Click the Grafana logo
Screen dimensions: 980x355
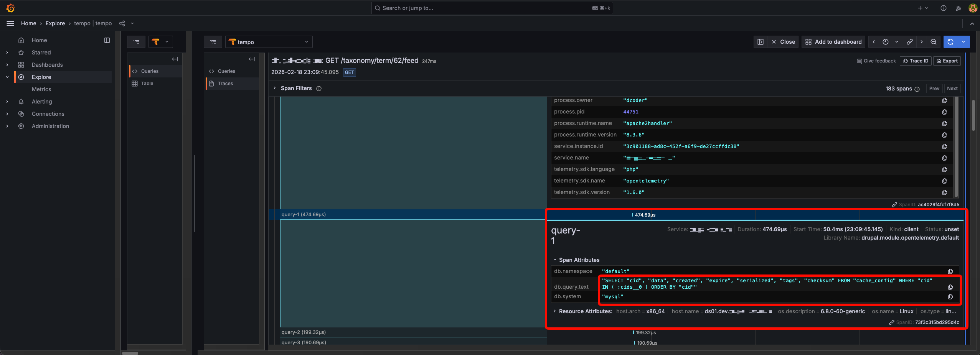click(x=10, y=8)
